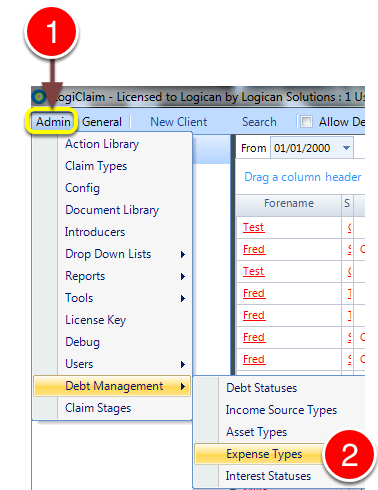The height and width of the screenshot is (490, 378).
Task: Sort by the Forename column header
Action: click(x=289, y=203)
